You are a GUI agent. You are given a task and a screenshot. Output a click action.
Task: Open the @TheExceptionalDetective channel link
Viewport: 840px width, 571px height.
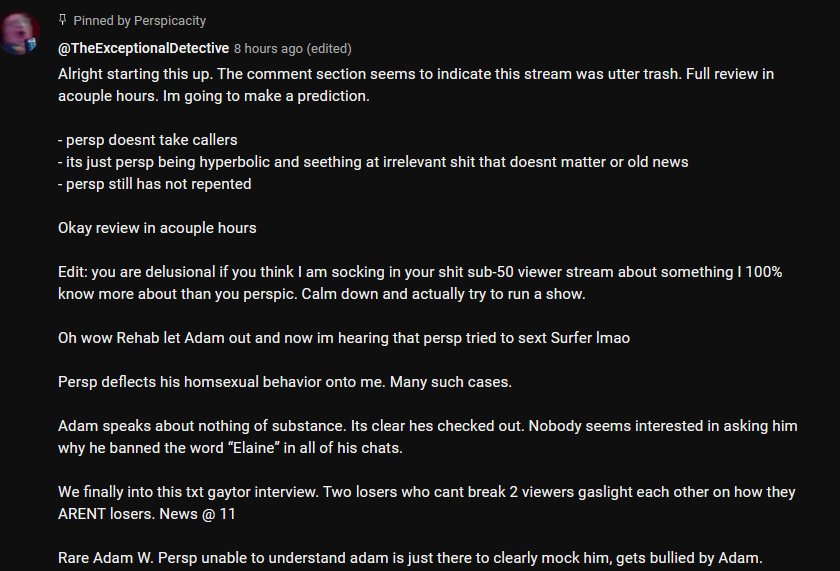pos(143,48)
